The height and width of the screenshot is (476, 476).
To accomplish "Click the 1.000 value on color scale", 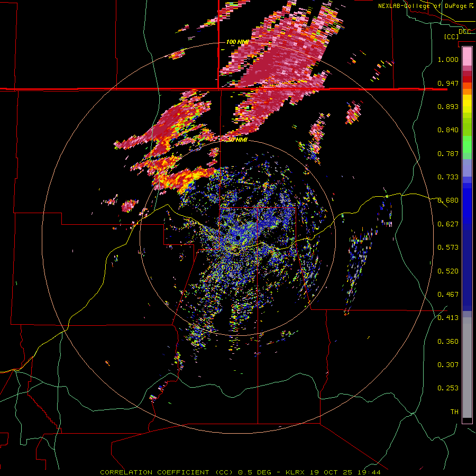I will click(448, 59).
